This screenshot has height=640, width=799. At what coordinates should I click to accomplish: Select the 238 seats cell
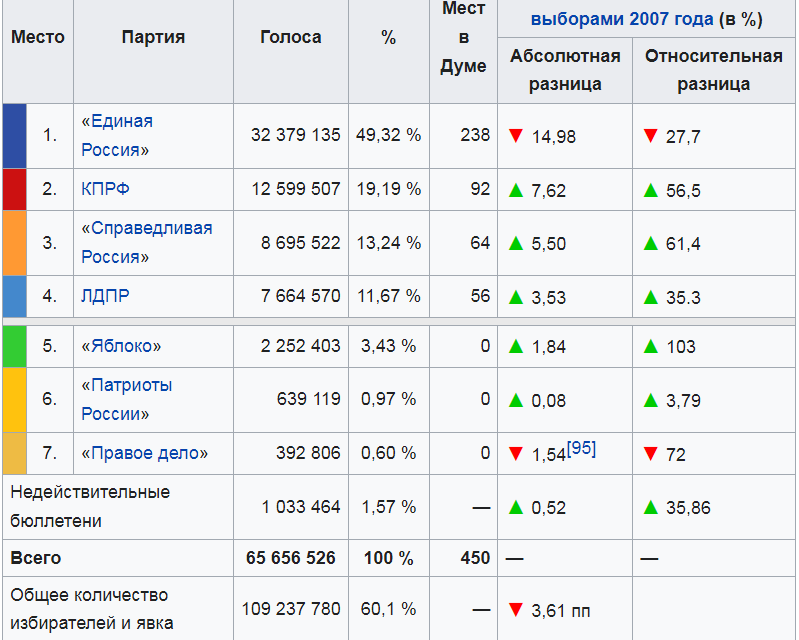(463, 135)
